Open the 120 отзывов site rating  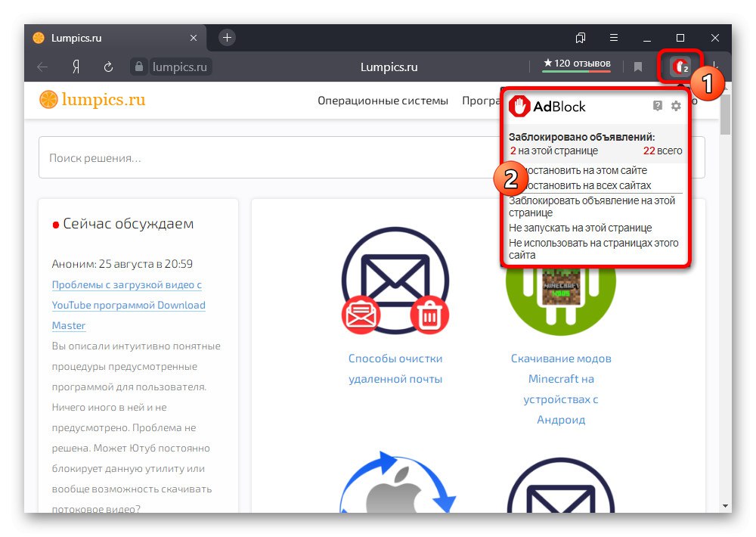(x=577, y=64)
